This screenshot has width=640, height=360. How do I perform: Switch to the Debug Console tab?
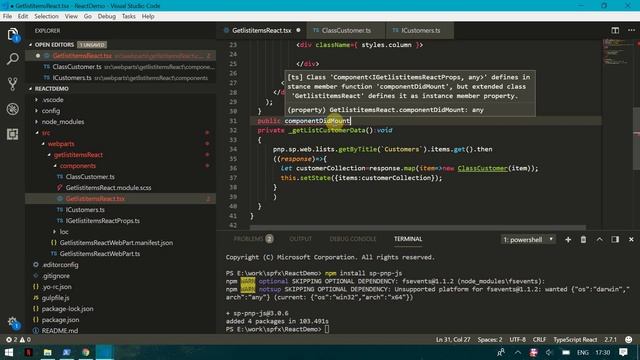353,239
